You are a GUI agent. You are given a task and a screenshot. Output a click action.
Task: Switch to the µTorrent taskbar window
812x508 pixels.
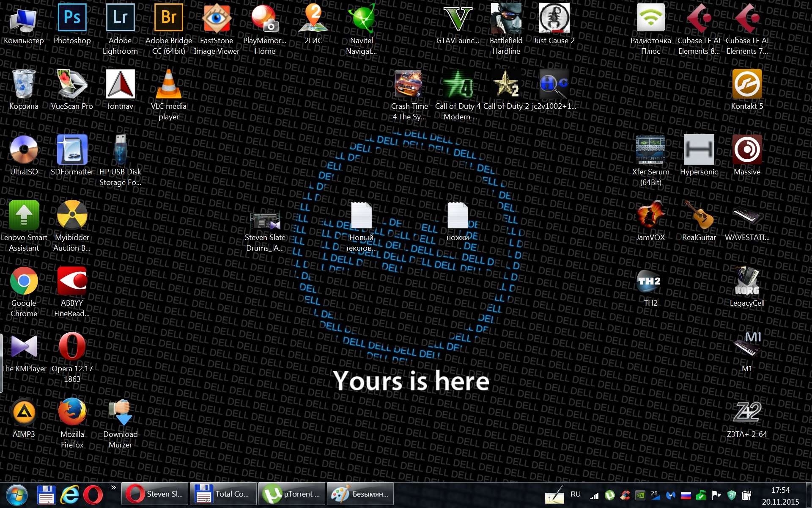pyautogui.click(x=292, y=494)
